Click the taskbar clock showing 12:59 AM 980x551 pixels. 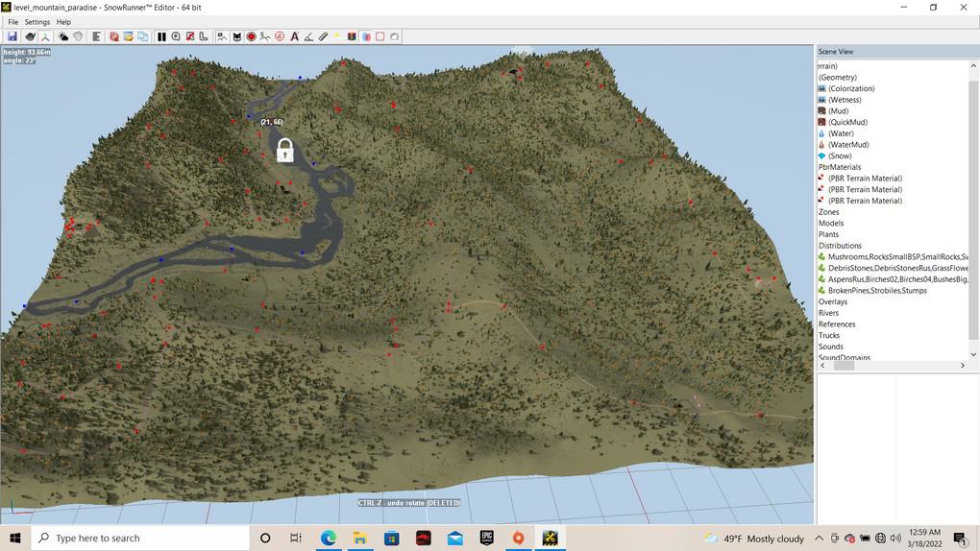[924, 538]
